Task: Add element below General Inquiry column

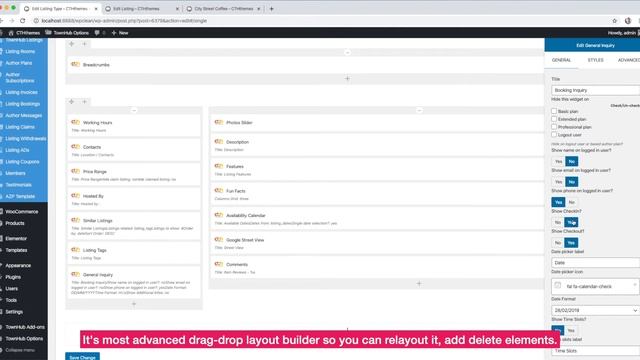Action: click(x=134, y=304)
